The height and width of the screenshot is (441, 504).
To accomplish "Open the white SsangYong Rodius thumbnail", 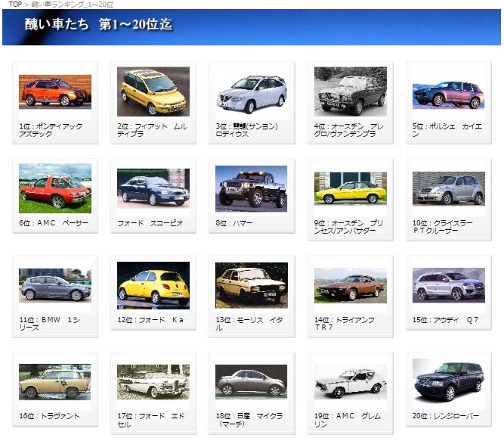I will (252, 95).
